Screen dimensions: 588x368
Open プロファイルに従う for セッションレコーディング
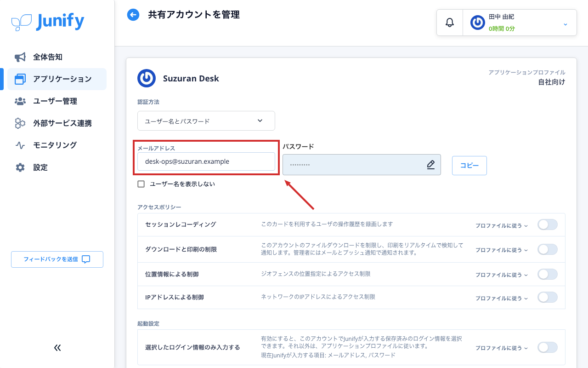pyautogui.click(x=502, y=225)
